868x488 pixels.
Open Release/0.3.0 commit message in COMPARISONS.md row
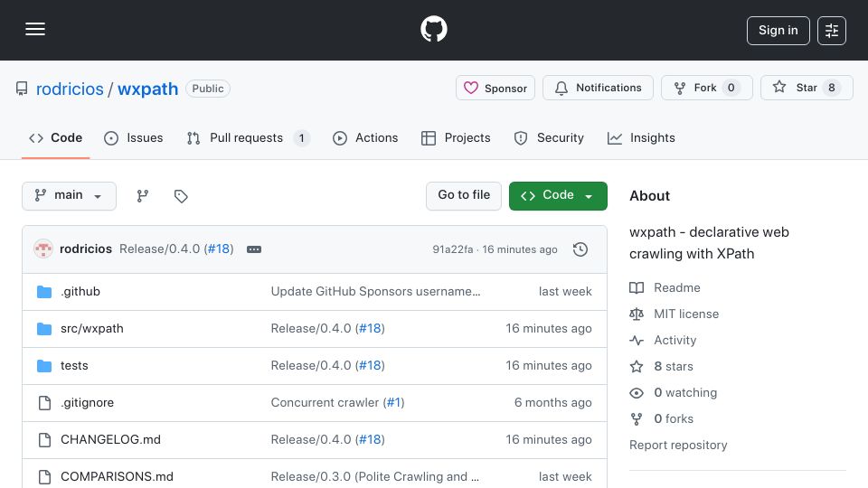(x=374, y=477)
